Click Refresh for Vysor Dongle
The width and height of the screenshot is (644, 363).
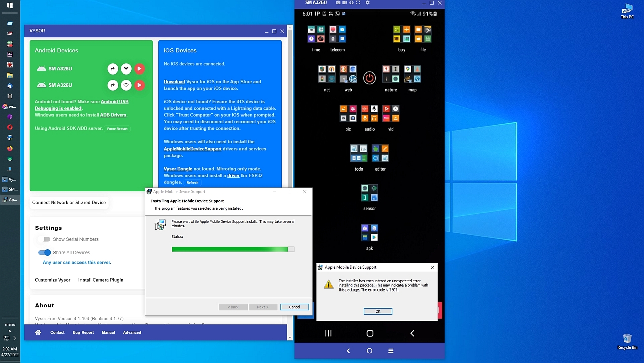click(192, 182)
